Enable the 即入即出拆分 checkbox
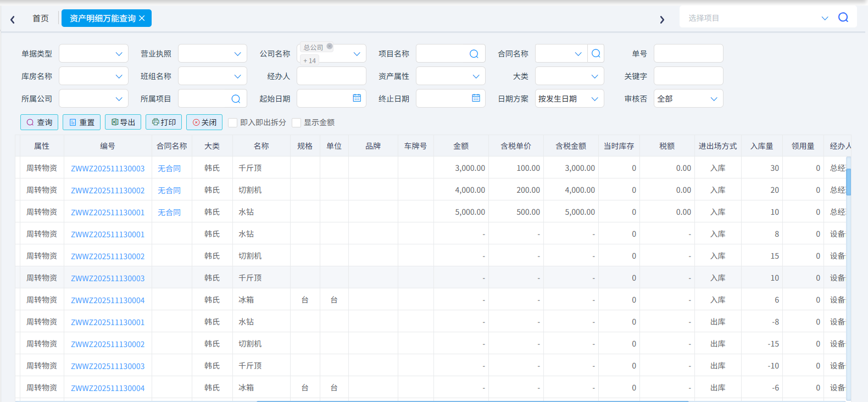Screen dimensions: 868x402 click(x=233, y=122)
